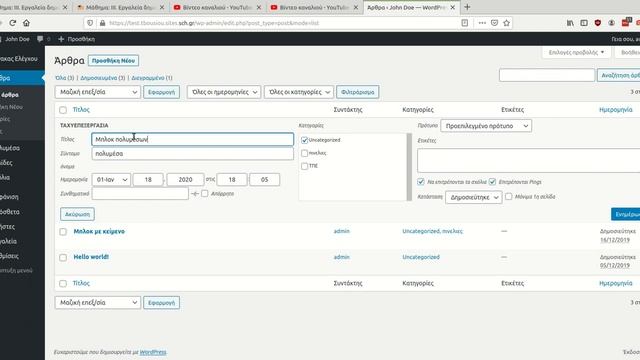This screenshot has width=640, height=360.
Task: Sort by 'Τίτλος' column header
Action: click(x=81, y=109)
